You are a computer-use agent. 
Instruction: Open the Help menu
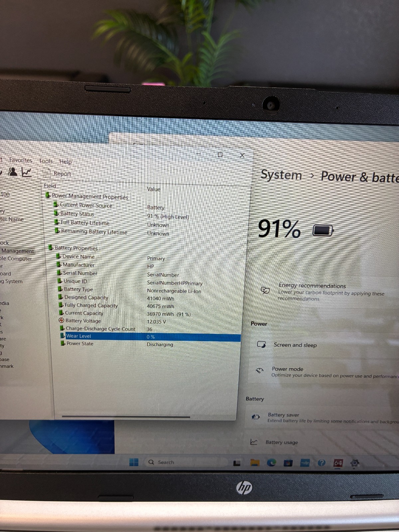click(x=66, y=162)
